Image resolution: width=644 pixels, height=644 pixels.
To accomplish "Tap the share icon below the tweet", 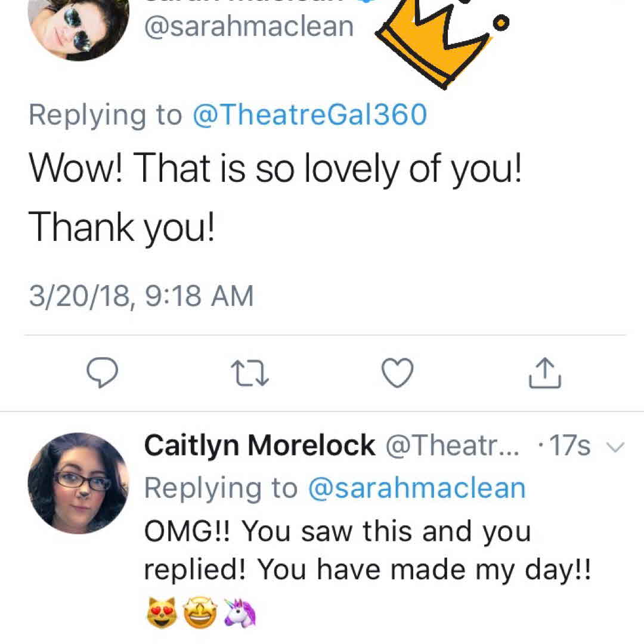I will (545, 373).
